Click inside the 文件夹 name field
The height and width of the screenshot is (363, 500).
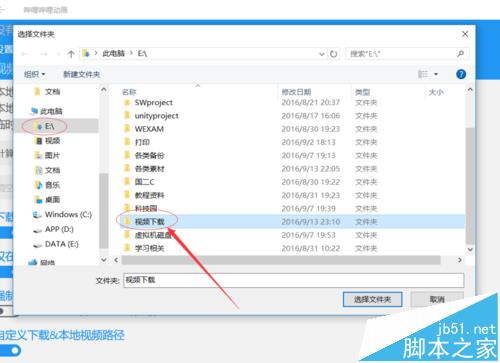pos(294,280)
